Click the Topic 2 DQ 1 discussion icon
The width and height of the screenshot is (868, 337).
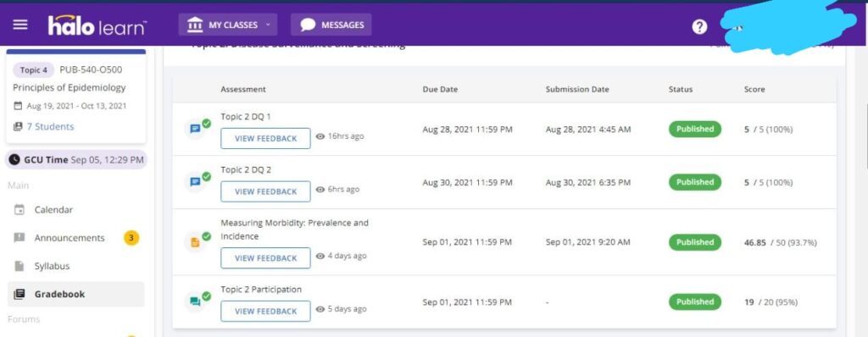pyautogui.click(x=195, y=129)
